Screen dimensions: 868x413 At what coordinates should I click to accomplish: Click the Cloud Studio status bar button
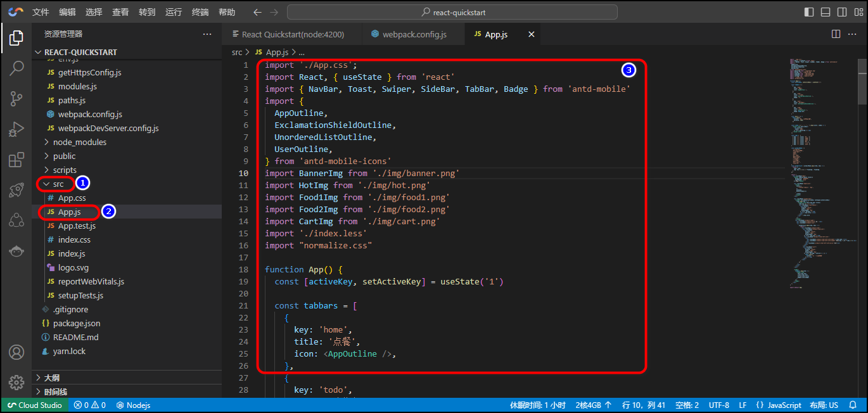pyautogui.click(x=35, y=405)
